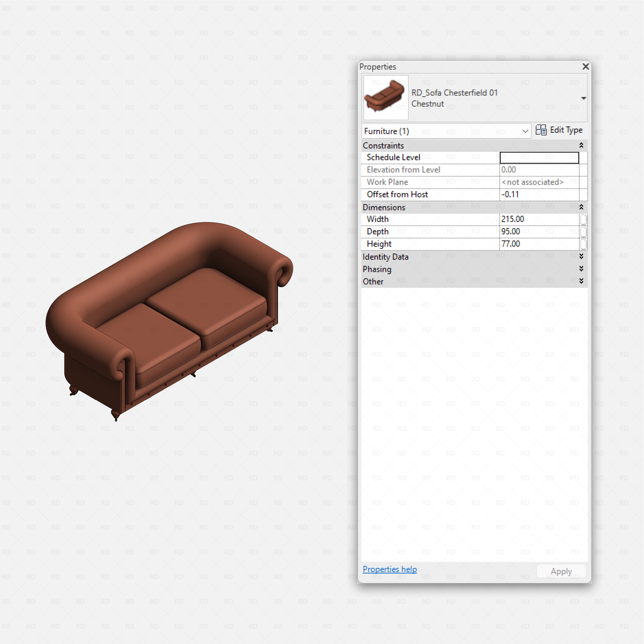Open the Properties help link

[390, 569]
